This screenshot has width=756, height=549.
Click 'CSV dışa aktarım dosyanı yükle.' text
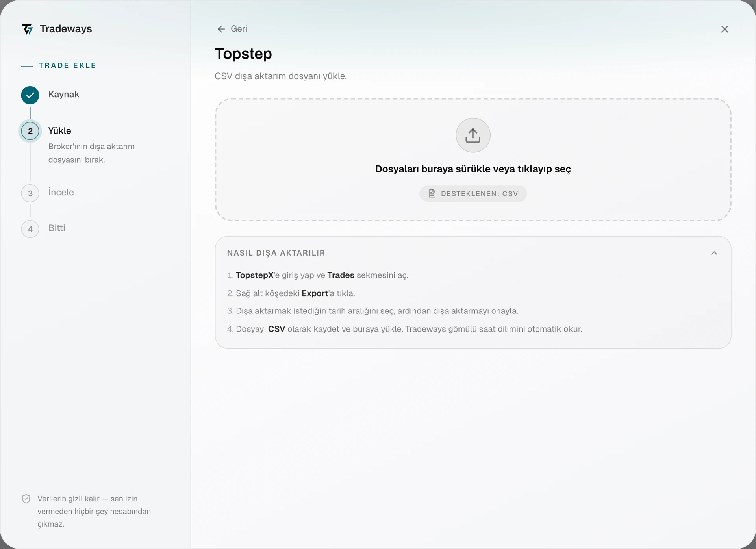point(281,76)
